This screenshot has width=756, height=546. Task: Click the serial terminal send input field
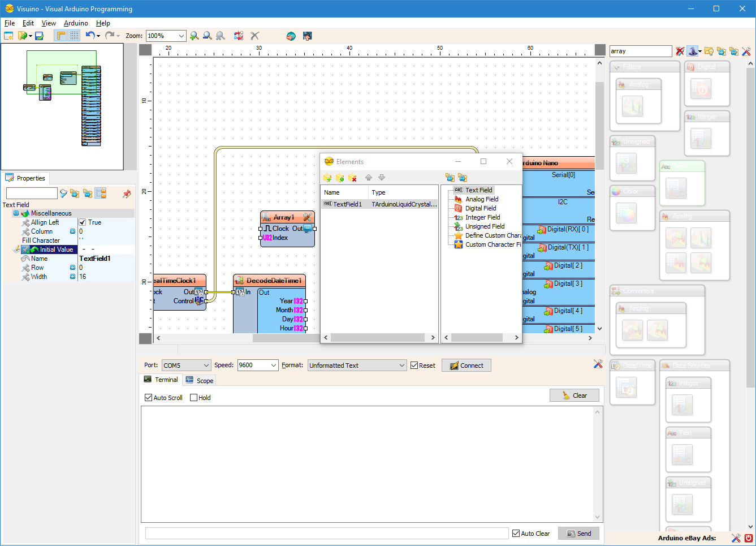[x=327, y=534]
